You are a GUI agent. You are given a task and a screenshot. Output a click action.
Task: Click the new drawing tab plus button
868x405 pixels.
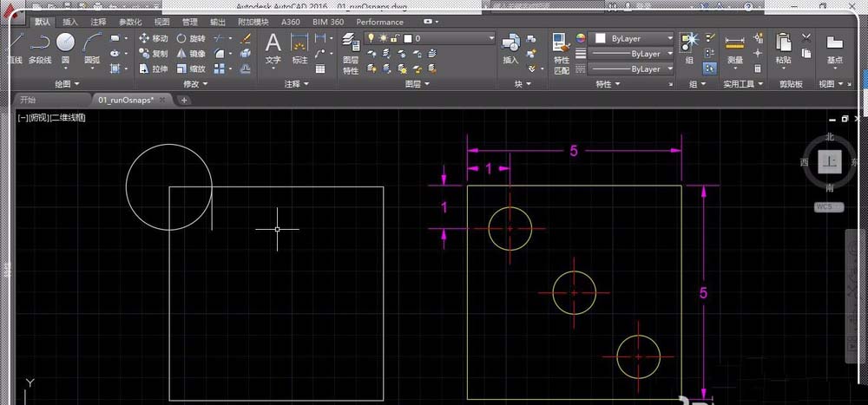tap(184, 100)
